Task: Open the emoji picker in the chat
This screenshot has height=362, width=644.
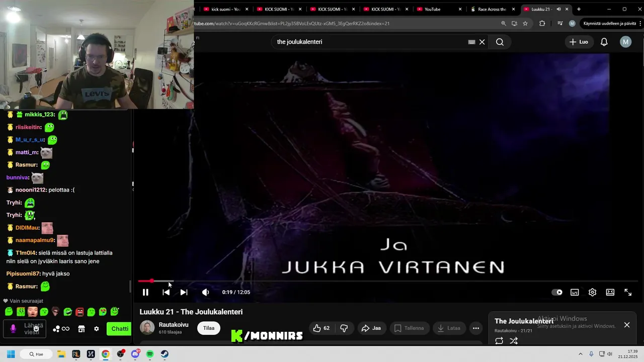Action: [x=36, y=329]
